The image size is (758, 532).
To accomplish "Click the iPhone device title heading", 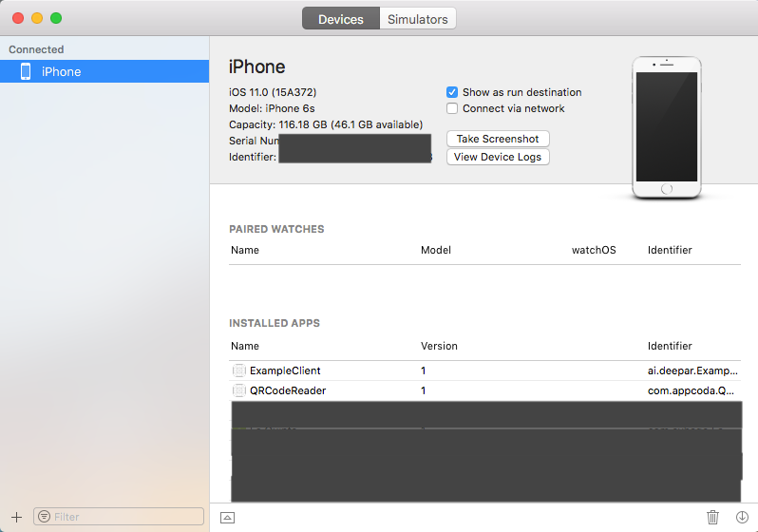I will pyautogui.click(x=256, y=66).
